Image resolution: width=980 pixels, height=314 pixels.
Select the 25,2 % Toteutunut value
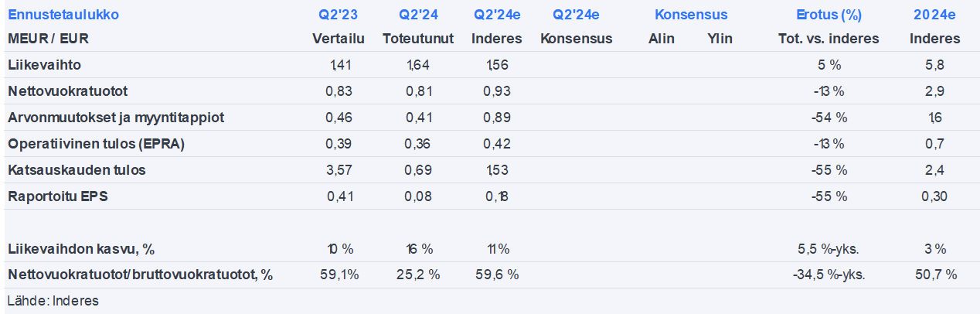click(x=419, y=275)
